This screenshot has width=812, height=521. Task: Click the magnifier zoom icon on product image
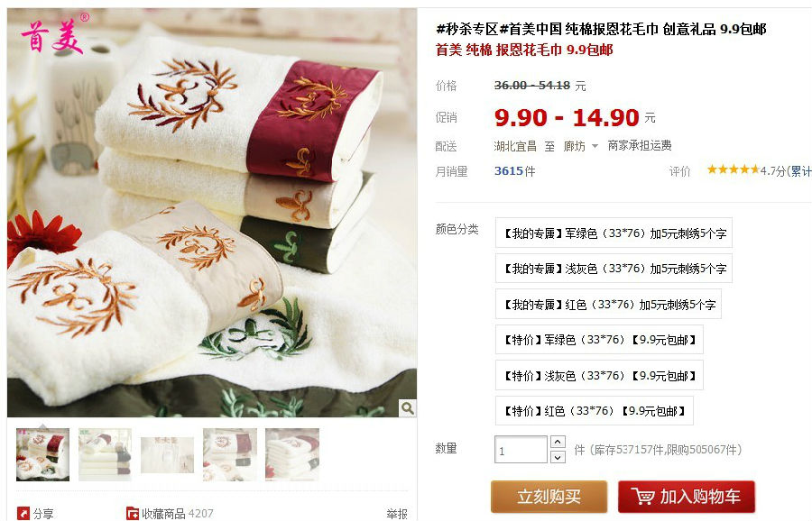pyautogui.click(x=408, y=408)
